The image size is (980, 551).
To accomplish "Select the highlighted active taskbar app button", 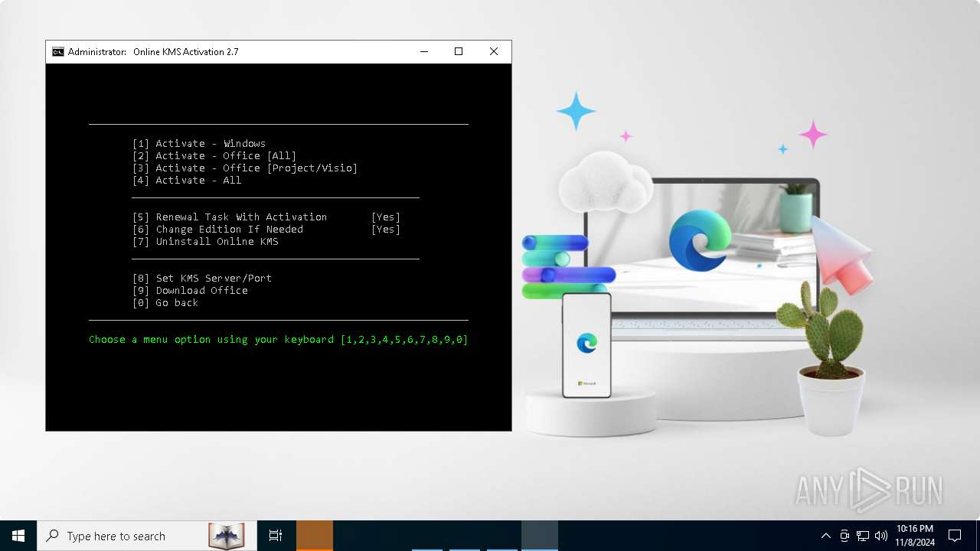I will click(540, 536).
